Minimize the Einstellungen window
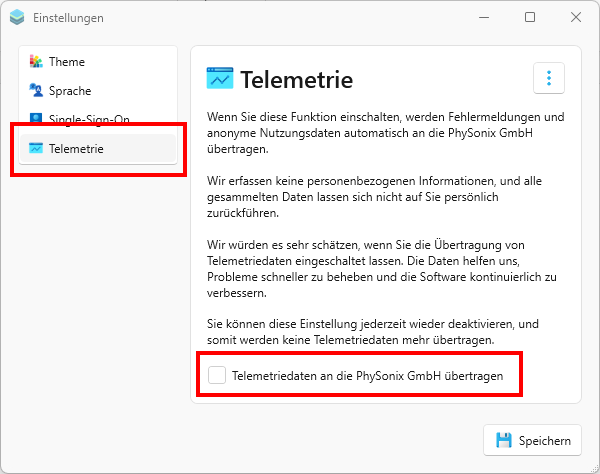 [x=484, y=17]
